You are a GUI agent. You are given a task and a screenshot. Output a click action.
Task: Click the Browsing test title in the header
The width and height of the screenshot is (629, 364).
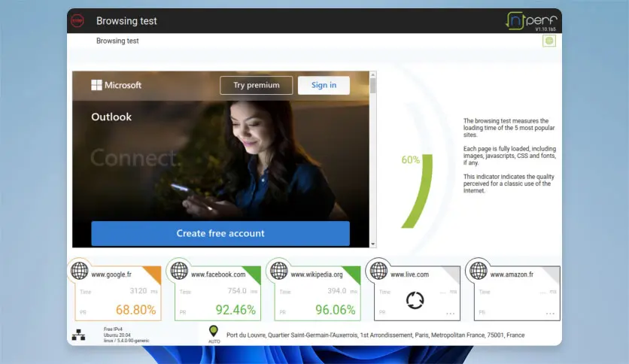tap(126, 21)
